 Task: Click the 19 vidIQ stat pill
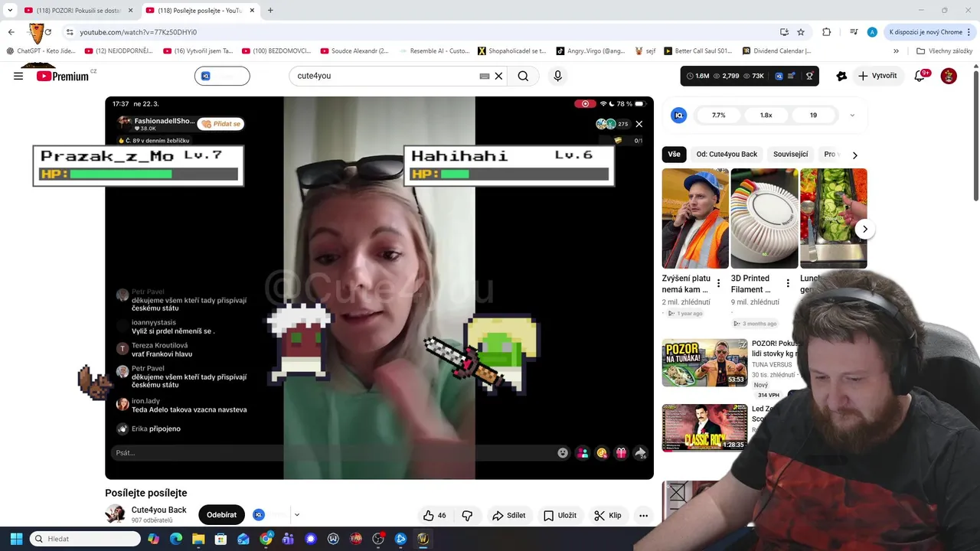813,115
